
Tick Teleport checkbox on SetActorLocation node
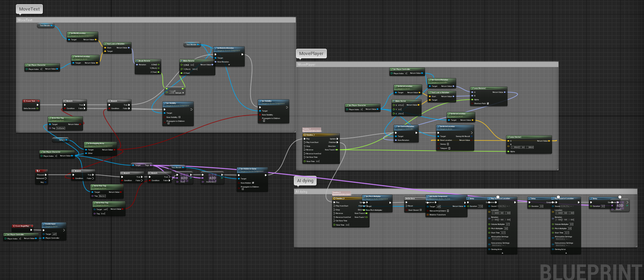pos(449,148)
